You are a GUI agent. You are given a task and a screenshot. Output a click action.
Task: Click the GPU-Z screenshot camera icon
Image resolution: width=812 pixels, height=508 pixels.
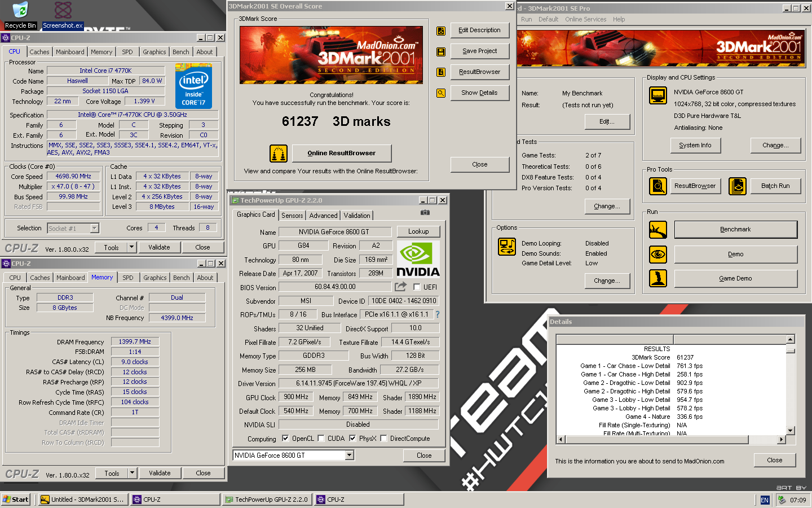pos(425,212)
